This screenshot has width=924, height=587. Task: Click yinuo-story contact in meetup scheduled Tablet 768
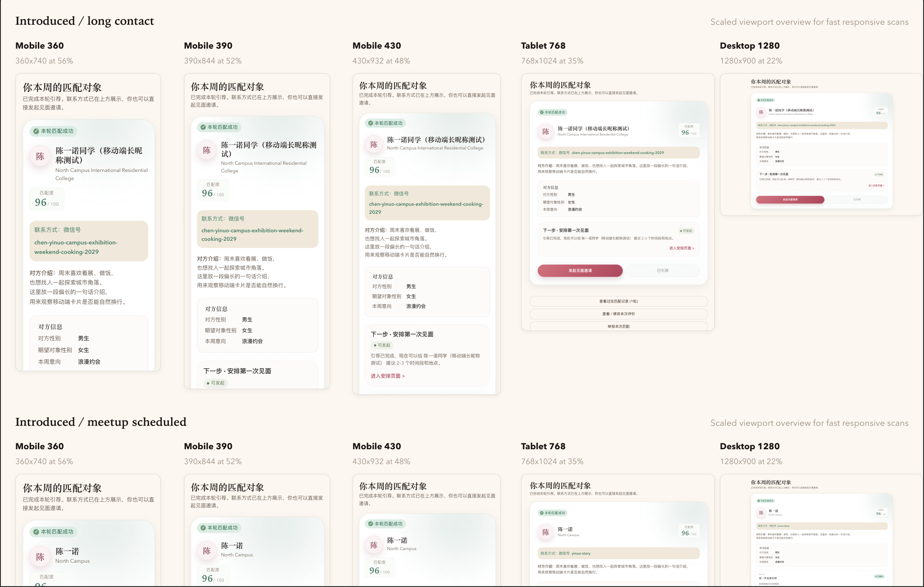point(581,553)
